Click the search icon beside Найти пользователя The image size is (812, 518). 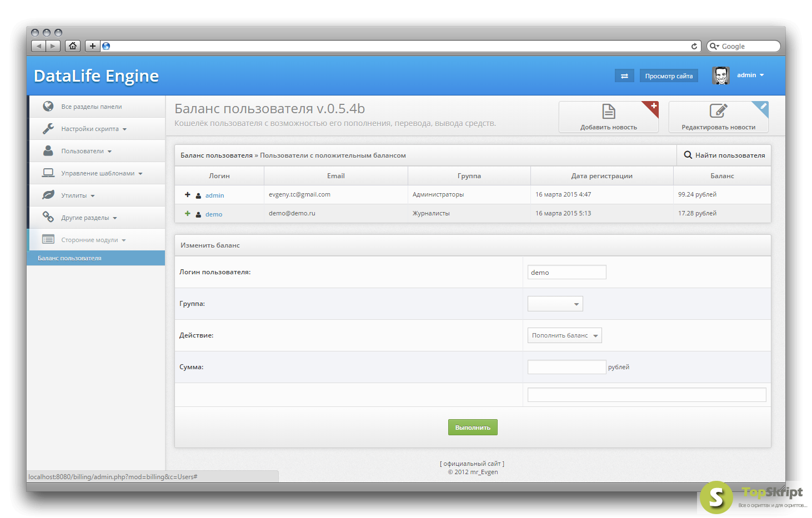click(688, 155)
